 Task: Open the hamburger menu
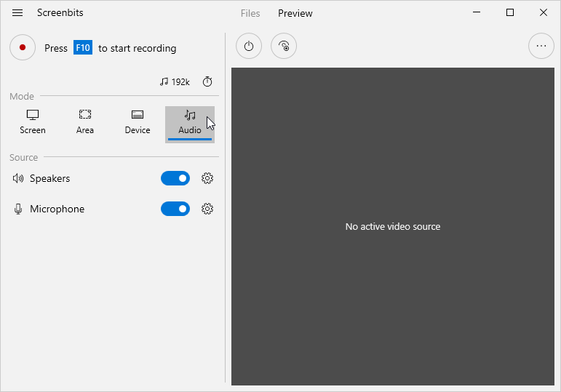17,13
